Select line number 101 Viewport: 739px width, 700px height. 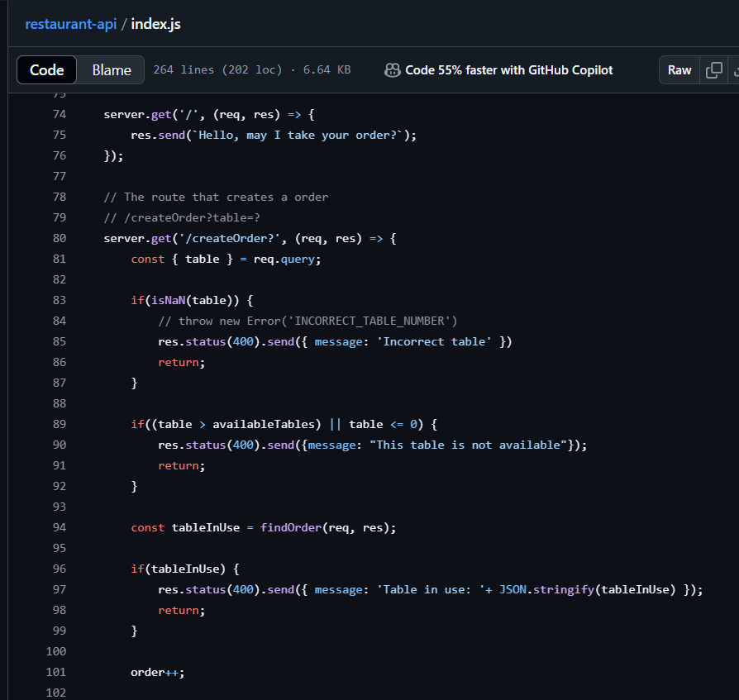coord(56,672)
